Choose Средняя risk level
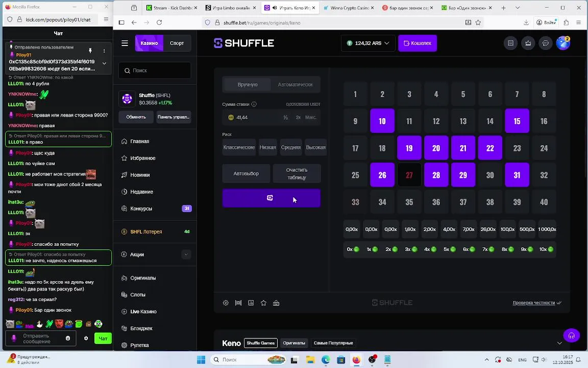 tap(290, 147)
